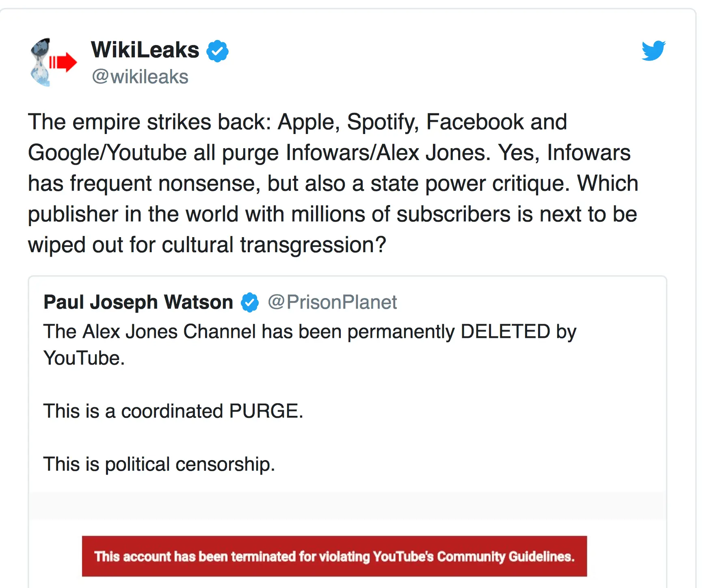
Task: Click the gray strip above the red banner
Action: (347, 506)
